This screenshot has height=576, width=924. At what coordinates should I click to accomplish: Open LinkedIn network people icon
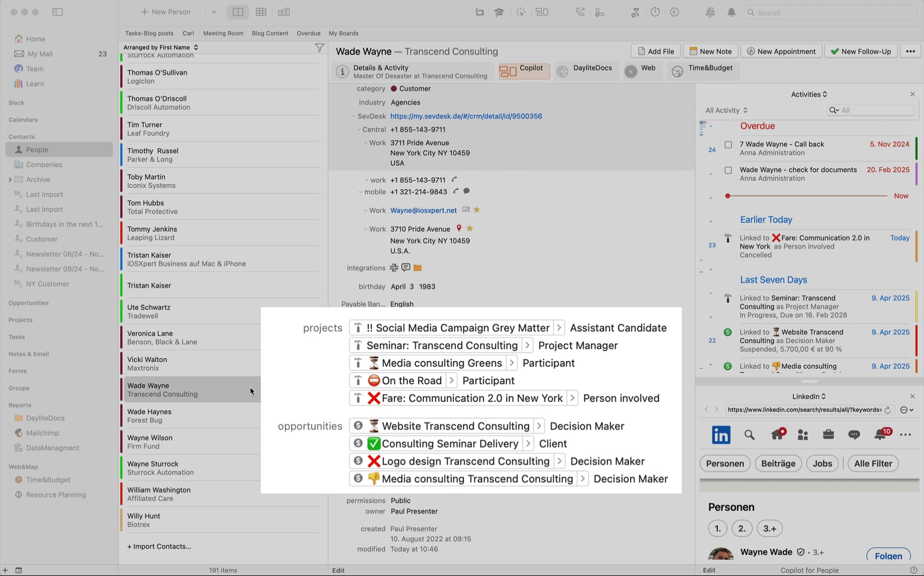803,435
